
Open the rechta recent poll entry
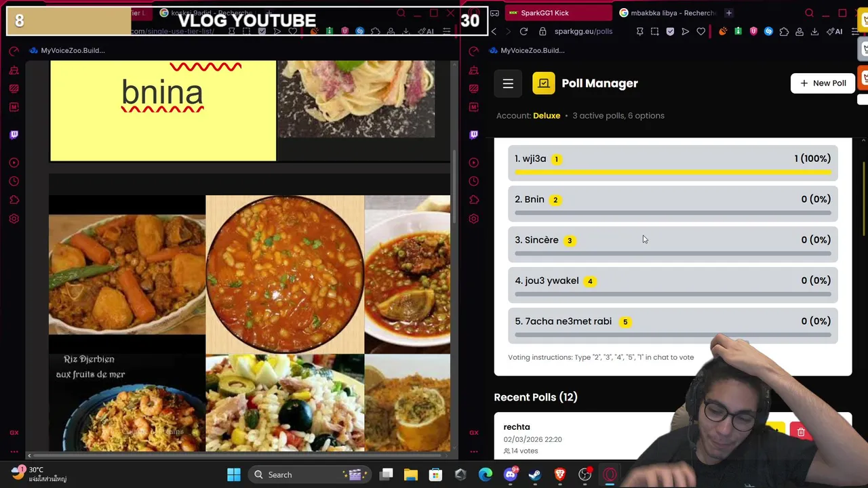(x=583, y=438)
